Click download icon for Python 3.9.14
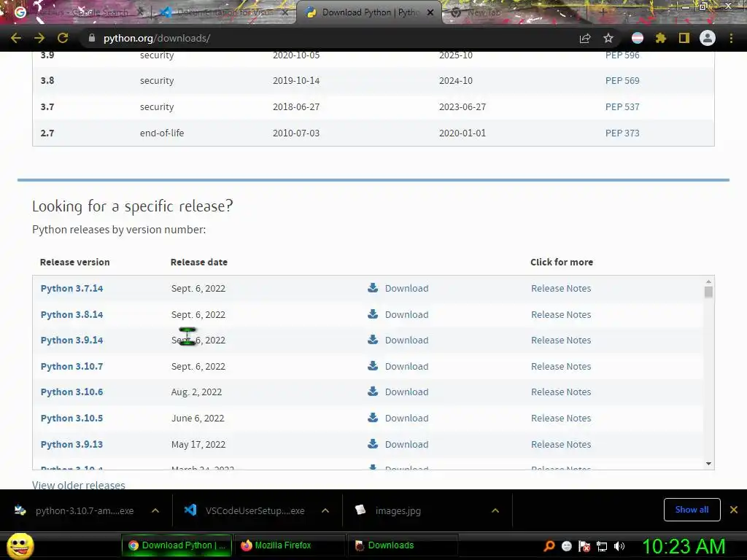This screenshot has height=560, width=747. point(373,340)
